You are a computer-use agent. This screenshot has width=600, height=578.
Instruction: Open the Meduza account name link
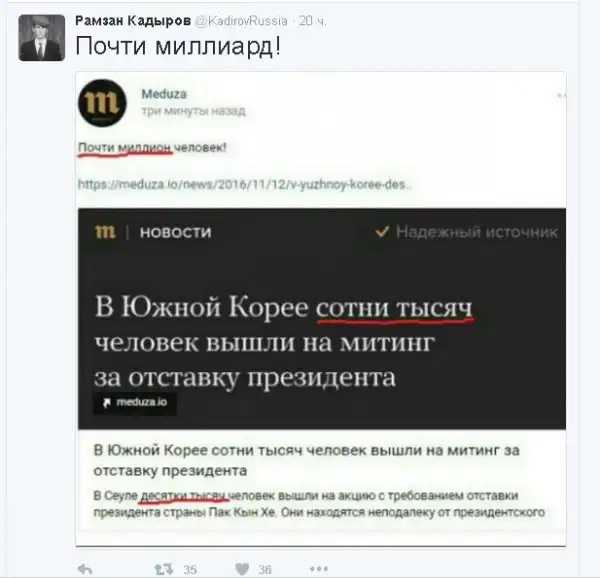(164, 94)
